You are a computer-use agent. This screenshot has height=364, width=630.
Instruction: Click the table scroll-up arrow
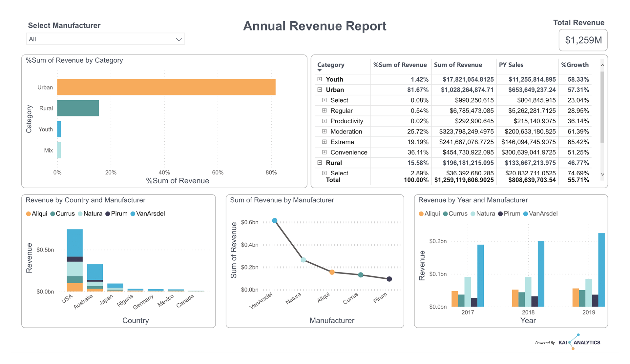tap(602, 65)
